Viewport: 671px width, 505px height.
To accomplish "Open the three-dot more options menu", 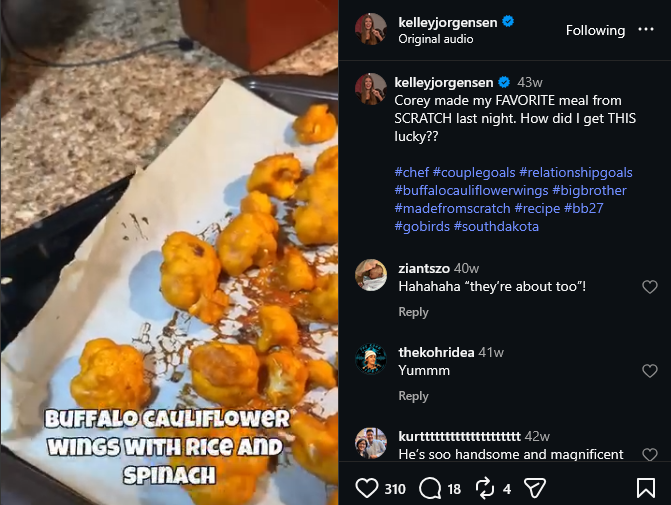I will point(646,29).
